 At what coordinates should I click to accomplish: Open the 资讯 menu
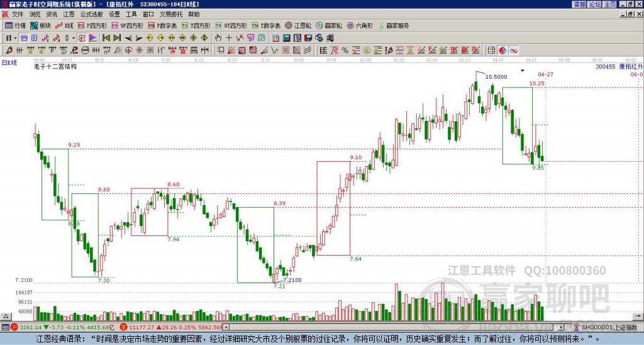[x=52, y=14]
